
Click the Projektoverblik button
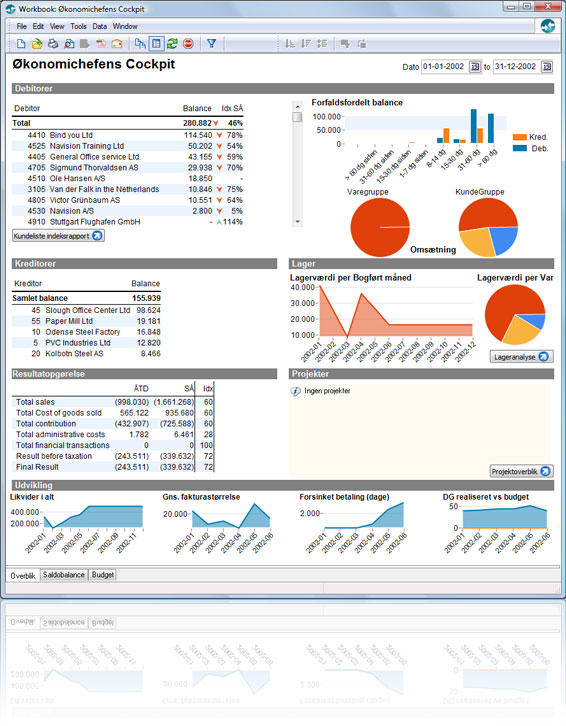[x=522, y=471]
